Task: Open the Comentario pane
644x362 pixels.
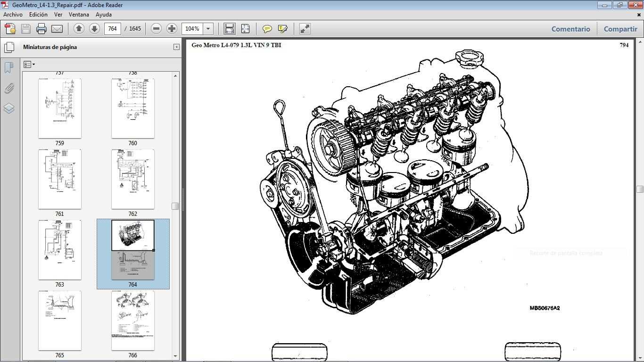Action: coord(571,29)
